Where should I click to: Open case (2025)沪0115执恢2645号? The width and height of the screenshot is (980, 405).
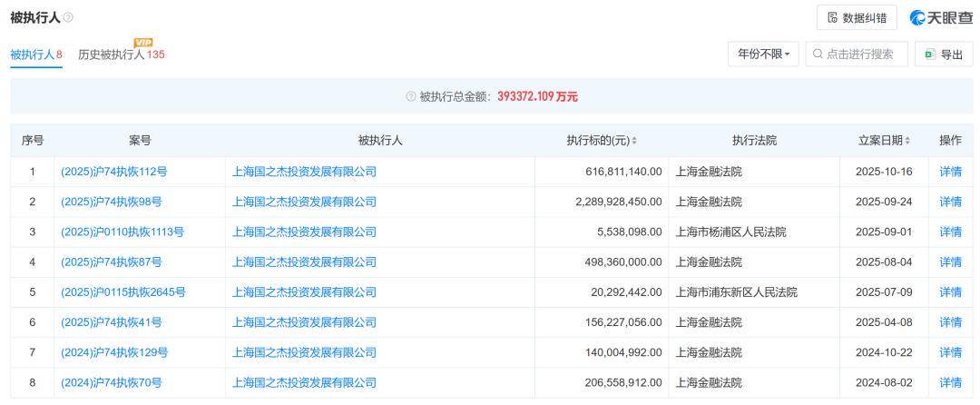tap(122, 291)
